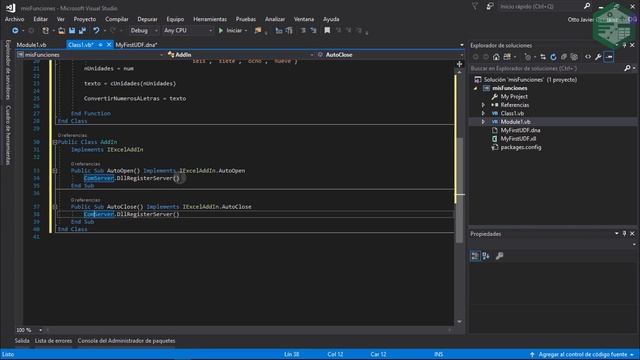Open the Any CPU platform dropdown
Screen dimensions: 640x360
[188, 31]
